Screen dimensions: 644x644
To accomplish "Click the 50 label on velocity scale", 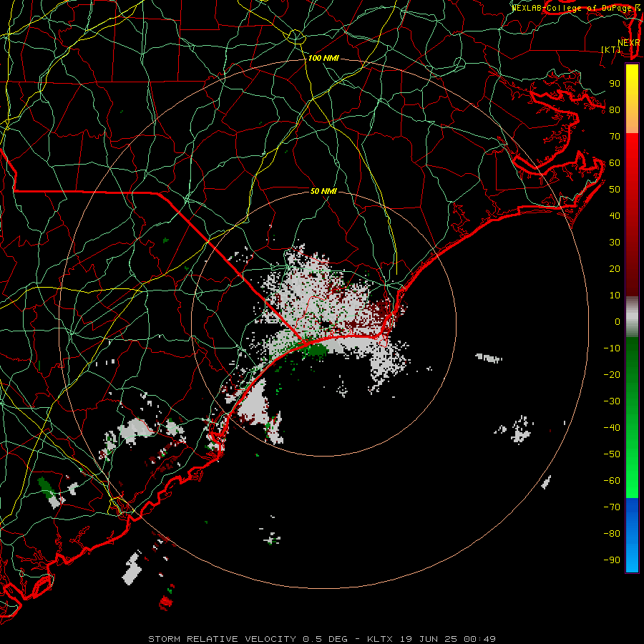I will 615,190.
